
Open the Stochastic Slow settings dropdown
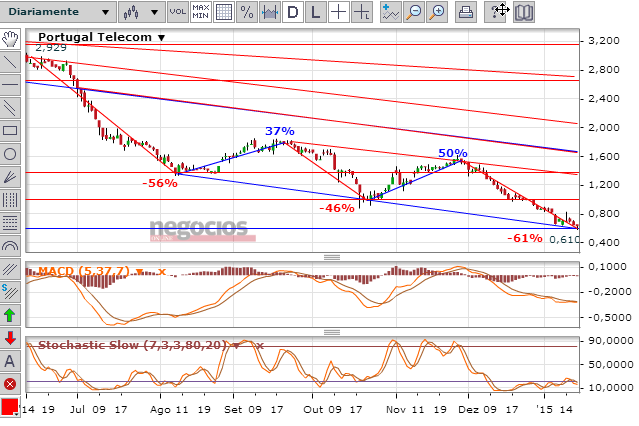236,346
